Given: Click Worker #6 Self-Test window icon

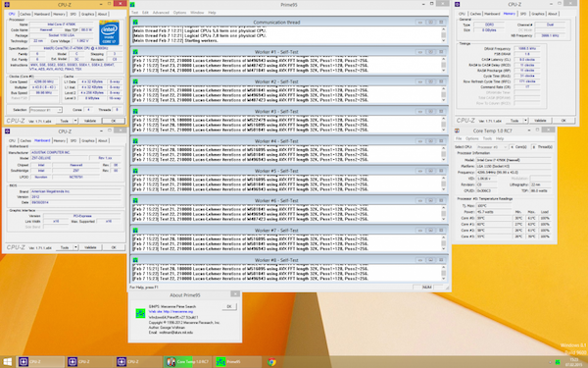Looking at the screenshot, I should point(135,200).
